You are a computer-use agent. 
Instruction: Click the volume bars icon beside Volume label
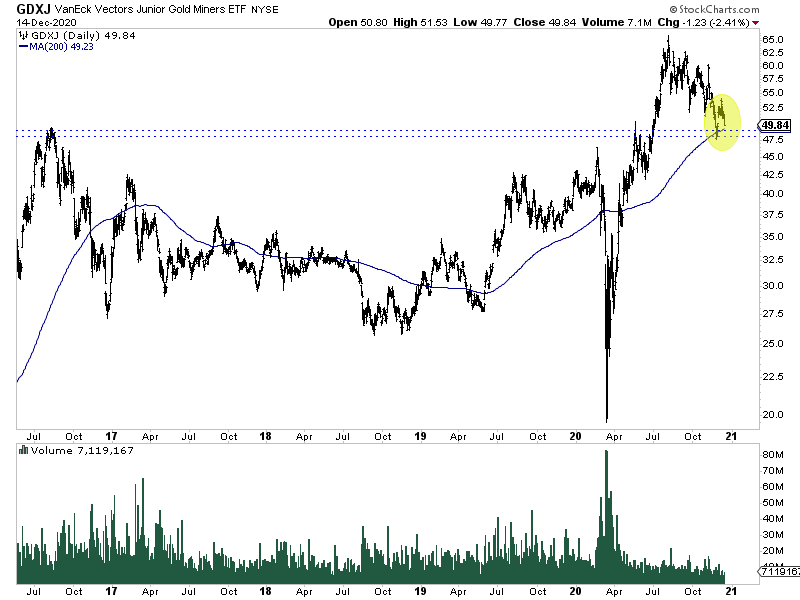click(23, 450)
